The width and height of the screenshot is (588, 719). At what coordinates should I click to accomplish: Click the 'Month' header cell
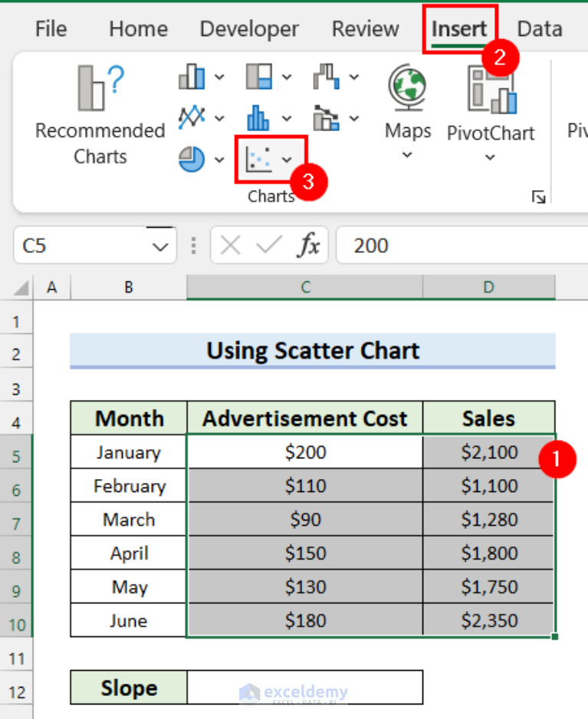pos(129,419)
